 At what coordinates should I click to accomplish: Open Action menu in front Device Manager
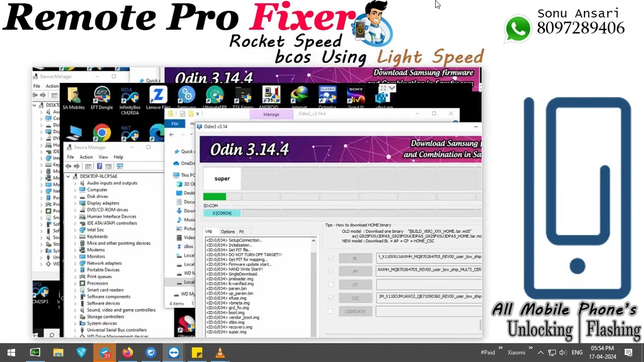(86, 157)
